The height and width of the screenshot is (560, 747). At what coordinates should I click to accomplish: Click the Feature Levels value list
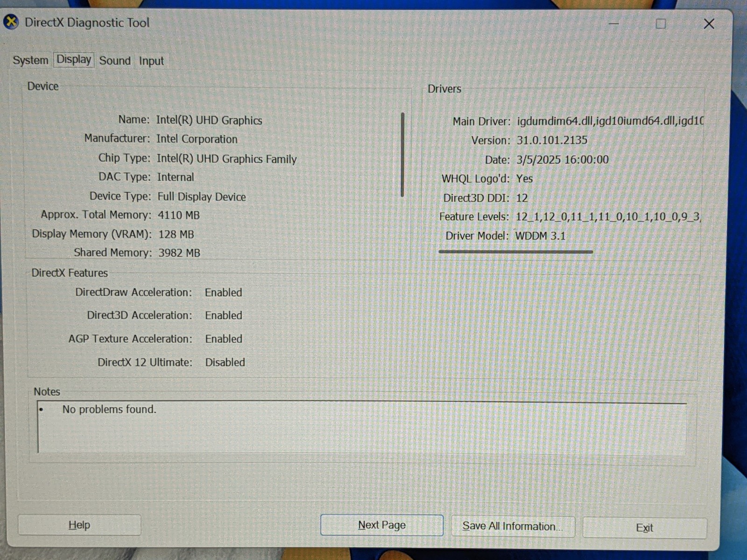click(x=608, y=217)
